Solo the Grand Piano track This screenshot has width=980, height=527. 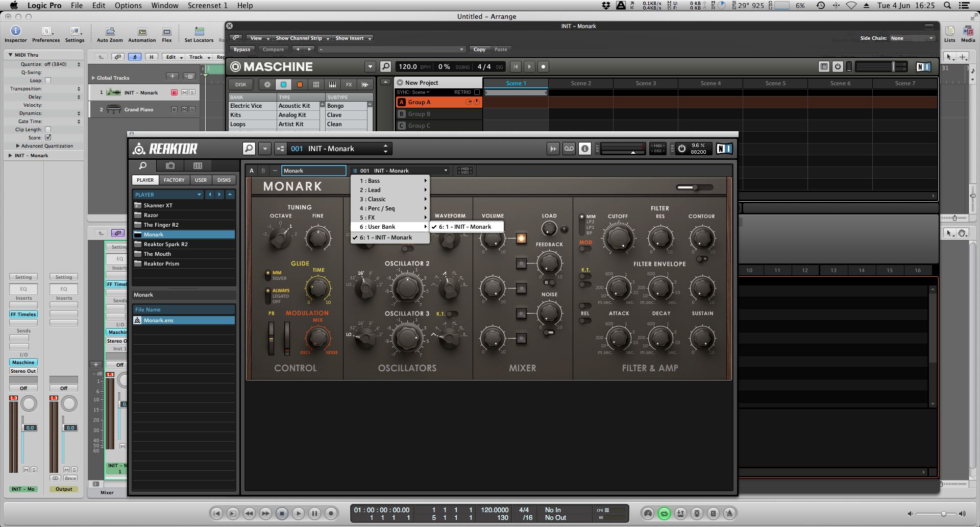tap(192, 110)
